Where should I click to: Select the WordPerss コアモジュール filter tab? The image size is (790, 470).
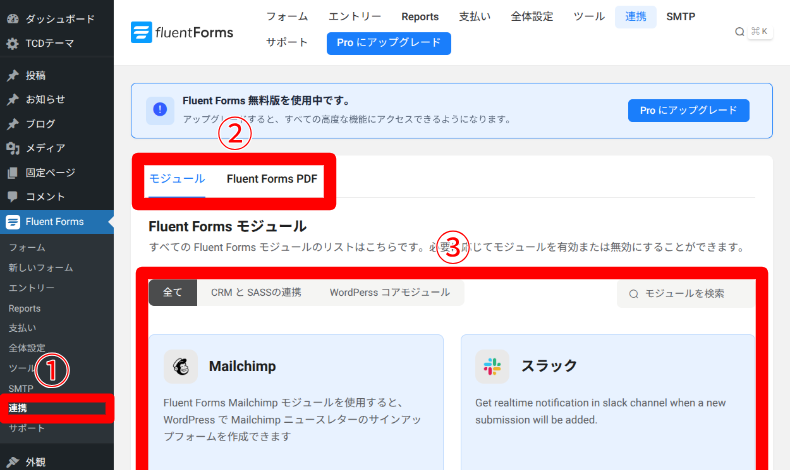click(389, 293)
